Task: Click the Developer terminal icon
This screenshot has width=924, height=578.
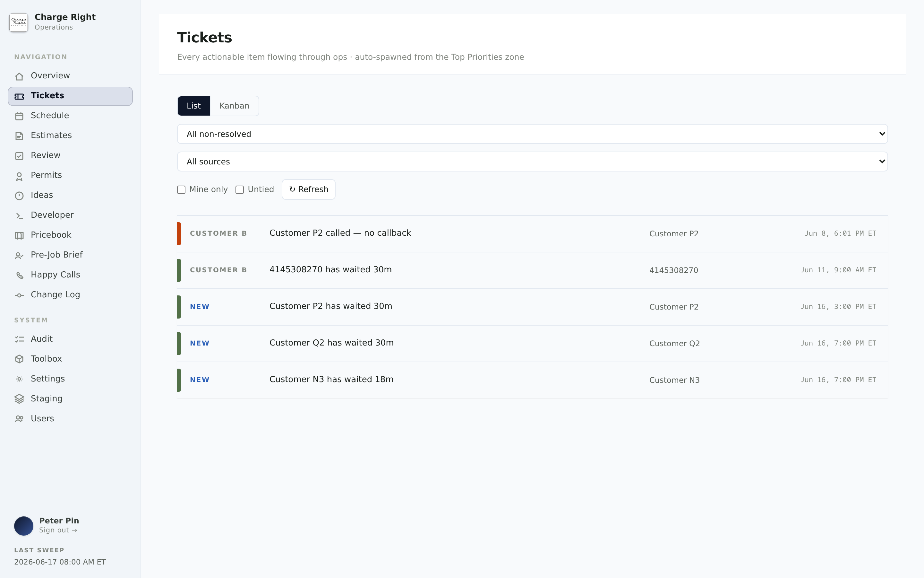Action: pos(19,216)
